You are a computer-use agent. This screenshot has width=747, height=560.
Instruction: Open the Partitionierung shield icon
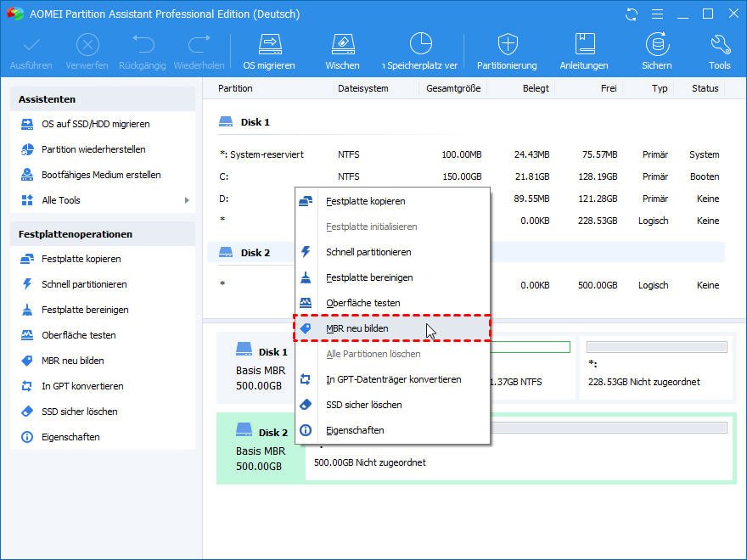pos(508,44)
